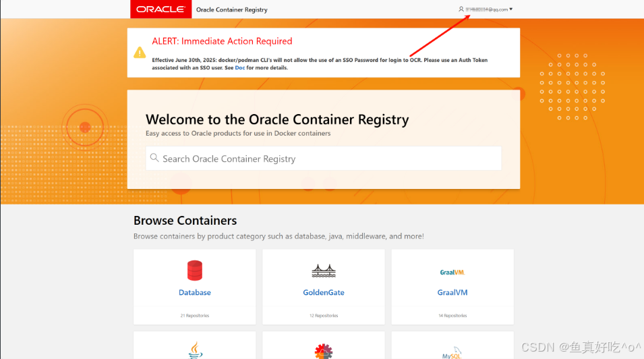Click the yellow warning triangle icon
Viewport: 644px width, 359px height.
[x=140, y=53]
